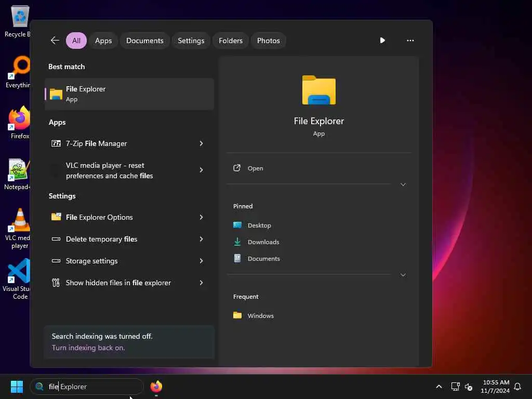Select the VLC media player desktop shortcut

pos(18,229)
